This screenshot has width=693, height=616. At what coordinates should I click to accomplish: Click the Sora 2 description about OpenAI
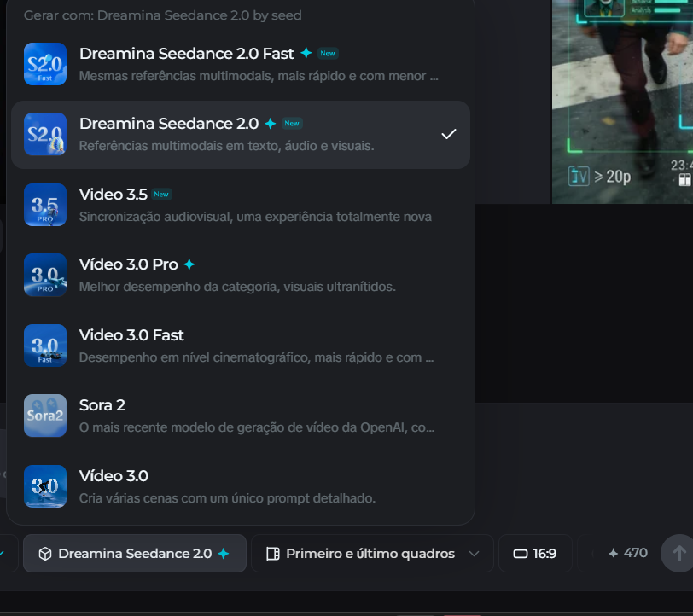(x=257, y=427)
